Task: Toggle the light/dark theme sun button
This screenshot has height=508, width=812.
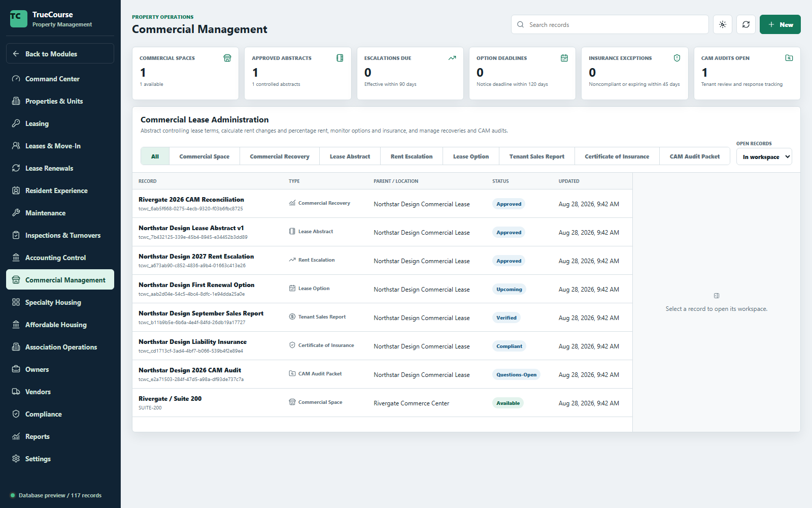Action: click(x=723, y=24)
